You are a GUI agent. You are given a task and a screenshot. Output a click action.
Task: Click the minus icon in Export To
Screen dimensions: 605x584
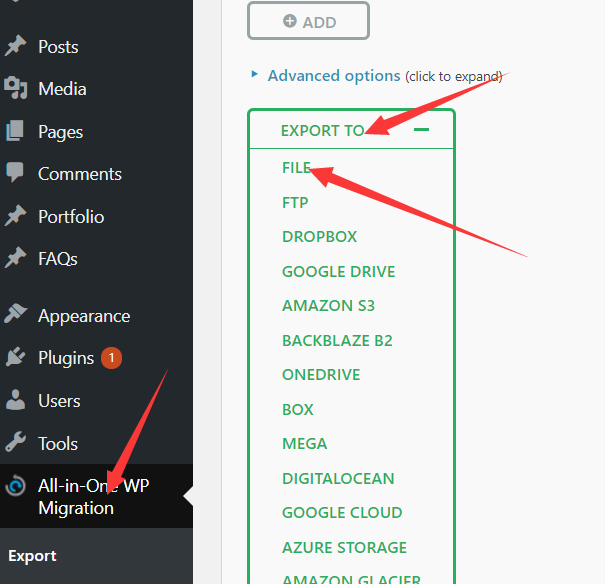(x=421, y=130)
